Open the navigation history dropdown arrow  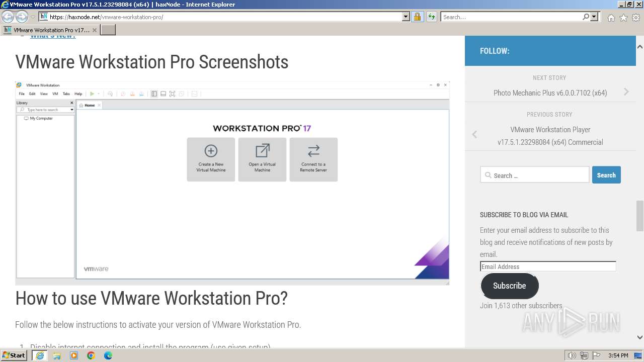(x=33, y=17)
